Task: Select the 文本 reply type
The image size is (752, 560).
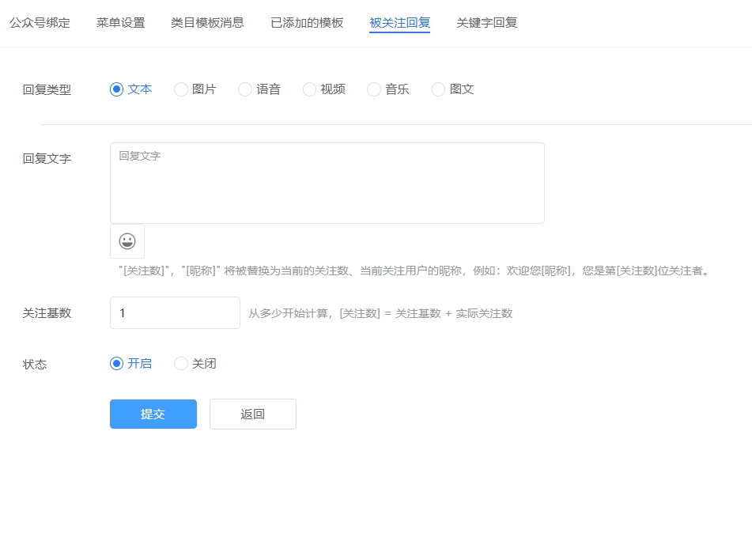Action: click(115, 89)
